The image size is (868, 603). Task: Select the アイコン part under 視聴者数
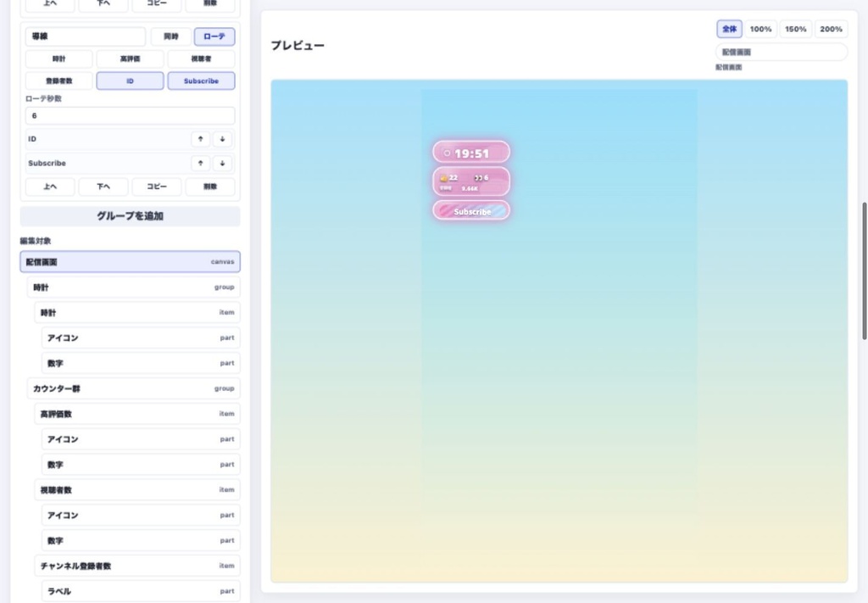pyautogui.click(x=141, y=516)
